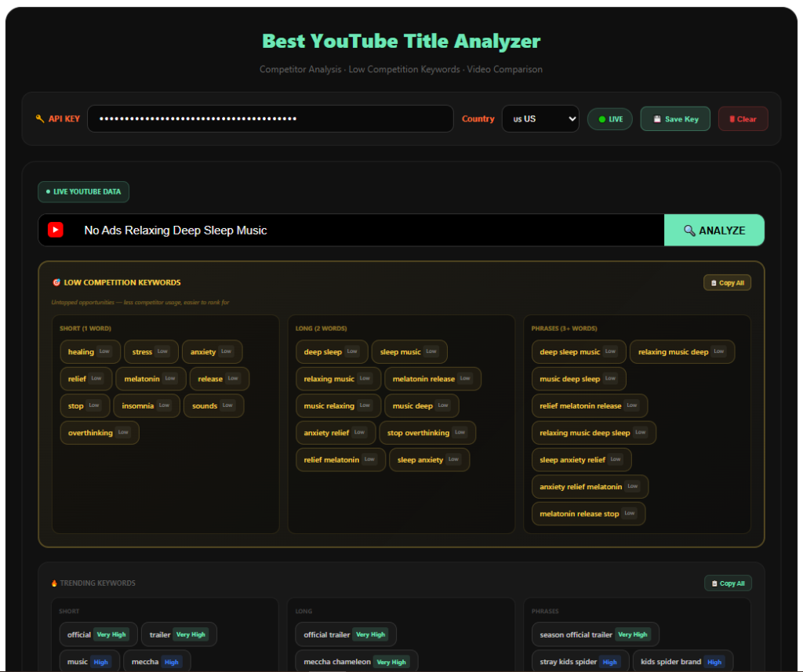Select the "kids spider brand" phrase chip
Screen dimensions: 803x672
click(683, 662)
